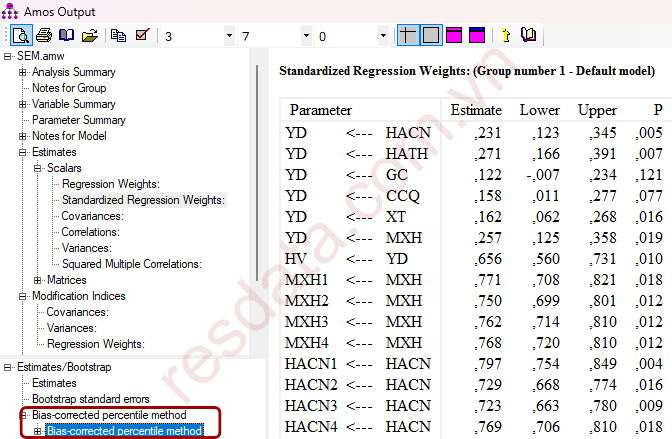This screenshot has height=439, width=672.
Task: Open the dropdown showing 0
Action: pos(383,36)
